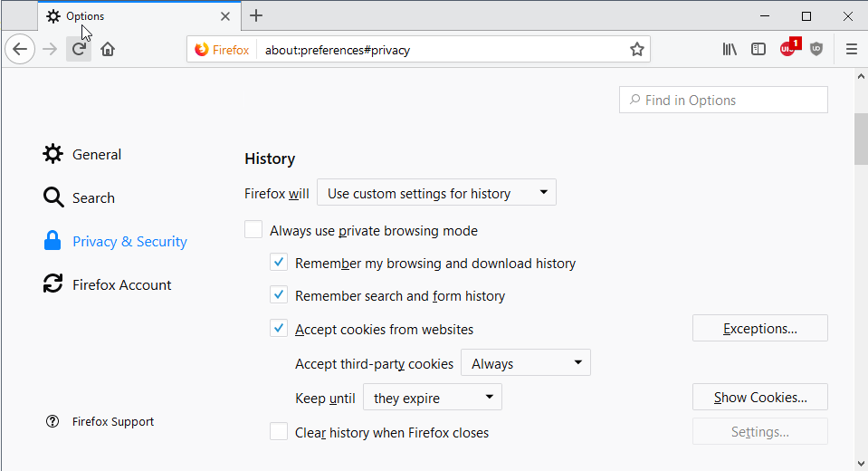
Task: Click the 'Firefox will' label
Action: (x=277, y=194)
